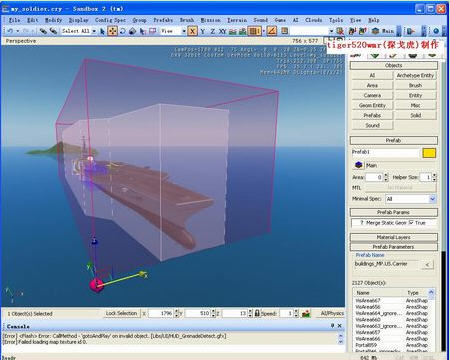Click the Prefab1 name field

point(385,152)
